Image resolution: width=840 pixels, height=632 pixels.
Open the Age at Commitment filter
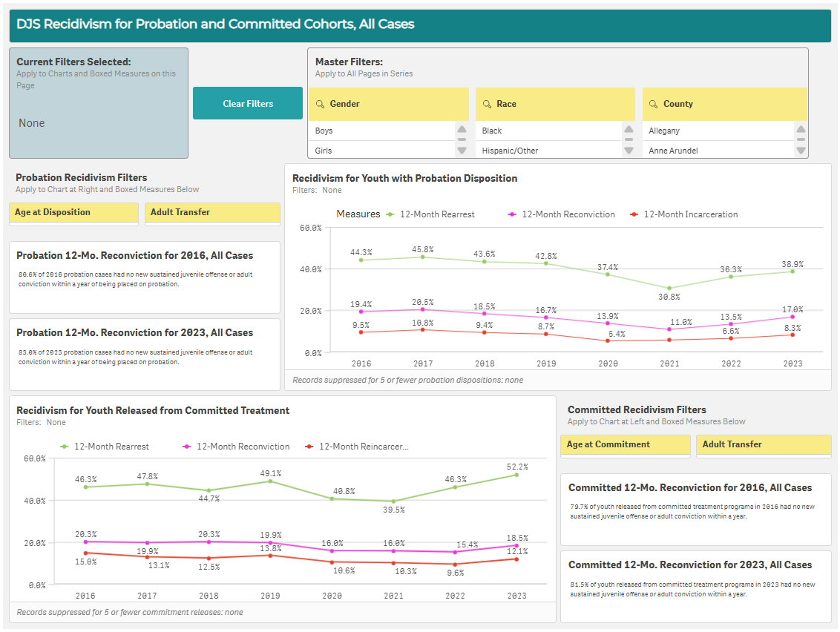point(625,445)
